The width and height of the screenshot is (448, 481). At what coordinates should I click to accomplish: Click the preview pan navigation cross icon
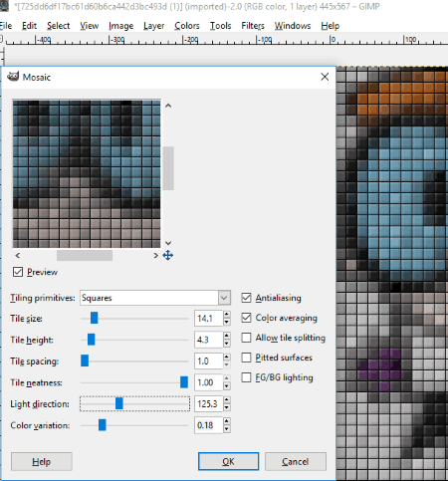(x=168, y=255)
